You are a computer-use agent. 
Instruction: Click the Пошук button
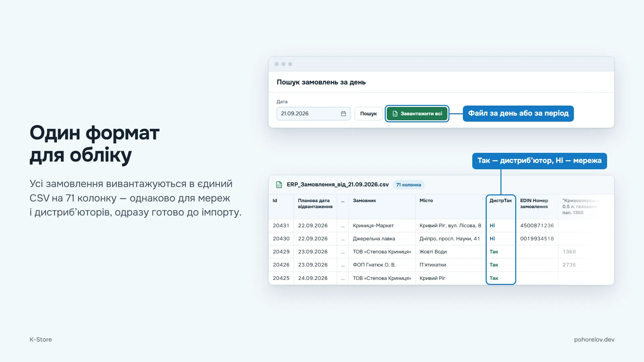pos(368,114)
